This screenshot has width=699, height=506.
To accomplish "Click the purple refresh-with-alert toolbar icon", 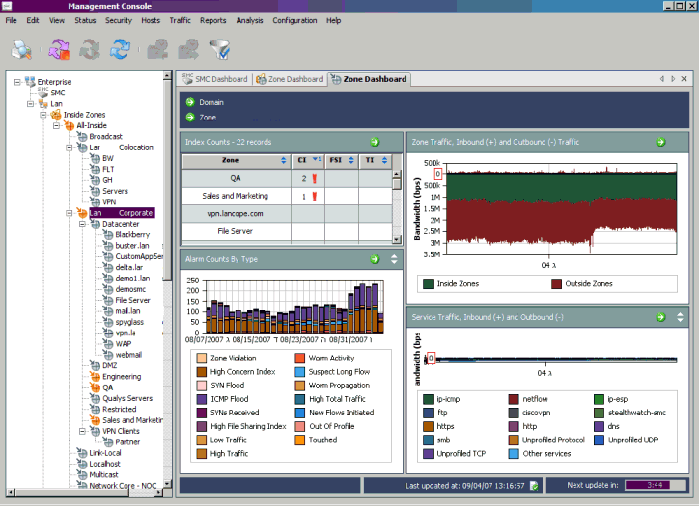I will 60,49.
